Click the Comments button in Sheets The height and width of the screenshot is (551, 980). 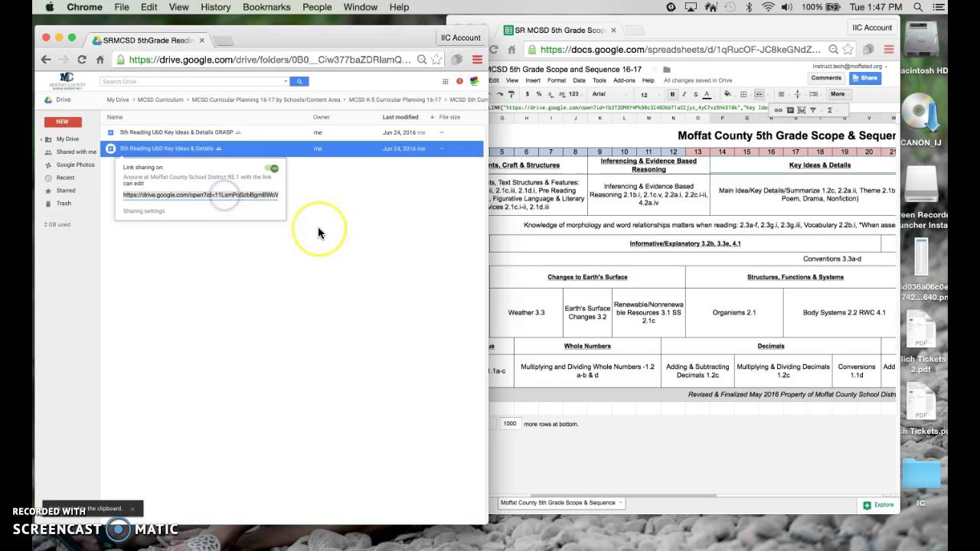point(826,78)
